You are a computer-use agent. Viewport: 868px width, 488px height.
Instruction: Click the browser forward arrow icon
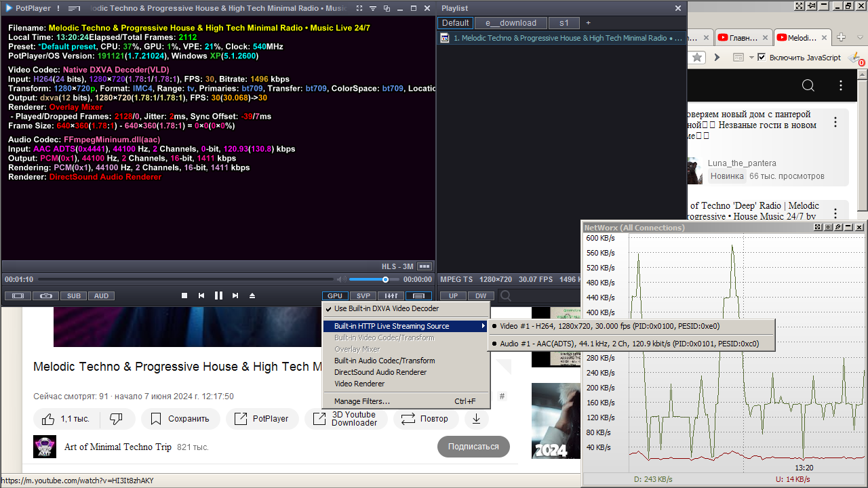click(715, 58)
